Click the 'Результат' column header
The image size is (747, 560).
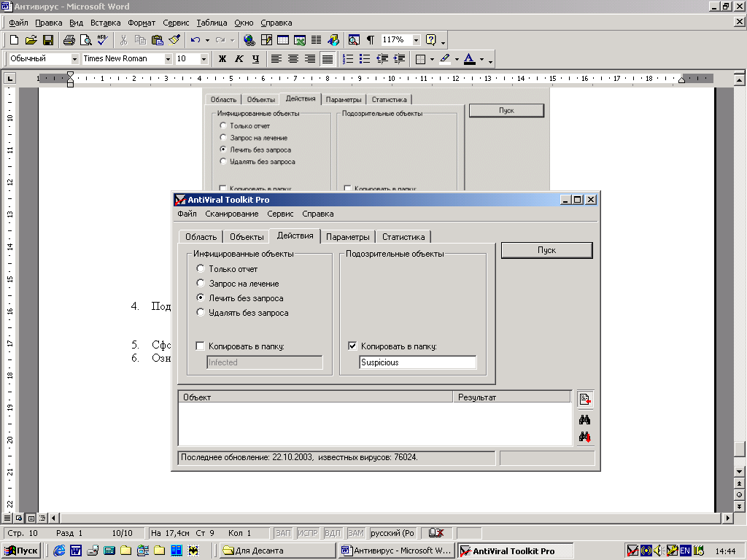point(511,397)
